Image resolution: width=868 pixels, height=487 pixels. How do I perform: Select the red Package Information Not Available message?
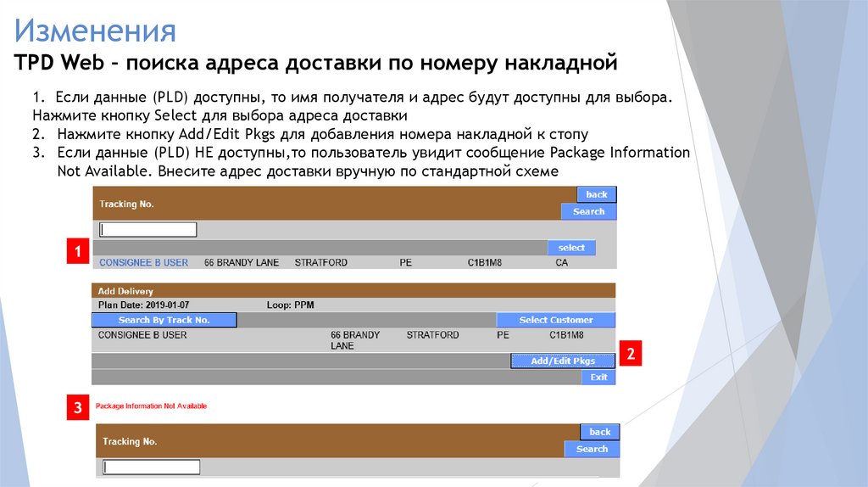(151, 406)
